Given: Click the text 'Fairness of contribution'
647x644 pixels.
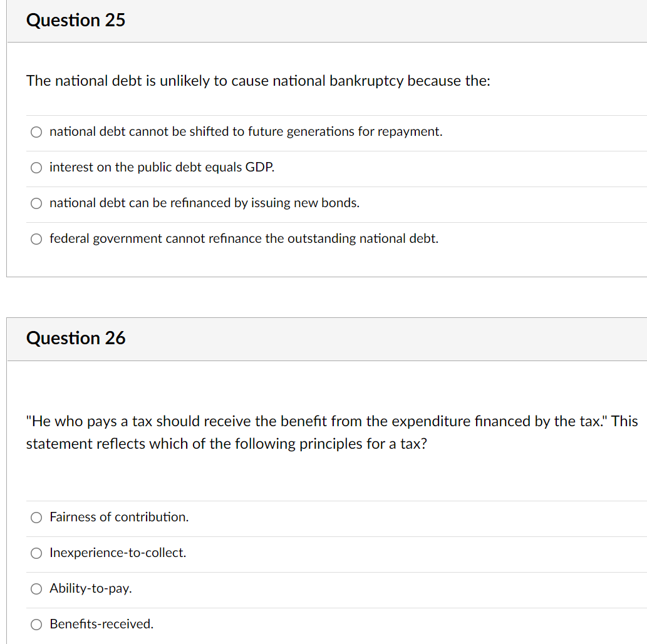Looking at the screenshot, I should pos(119,517).
